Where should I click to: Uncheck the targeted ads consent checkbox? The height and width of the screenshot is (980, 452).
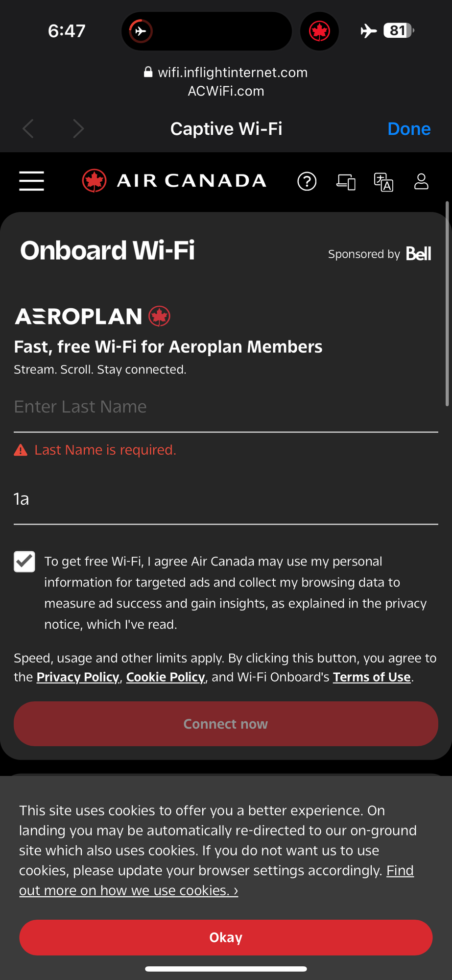(x=24, y=562)
